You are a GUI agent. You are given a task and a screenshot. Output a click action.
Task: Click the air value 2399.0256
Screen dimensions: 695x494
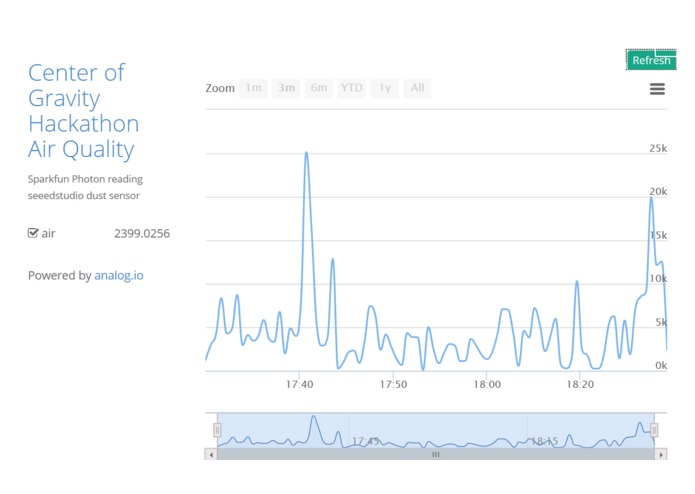click(142, 233)
